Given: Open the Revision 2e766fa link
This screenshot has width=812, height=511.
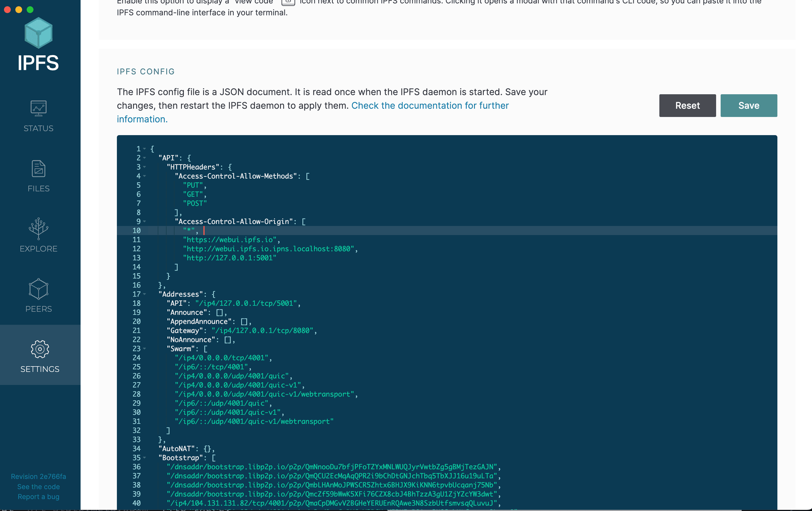Looking at the screenshot, I should click(38, 476).
